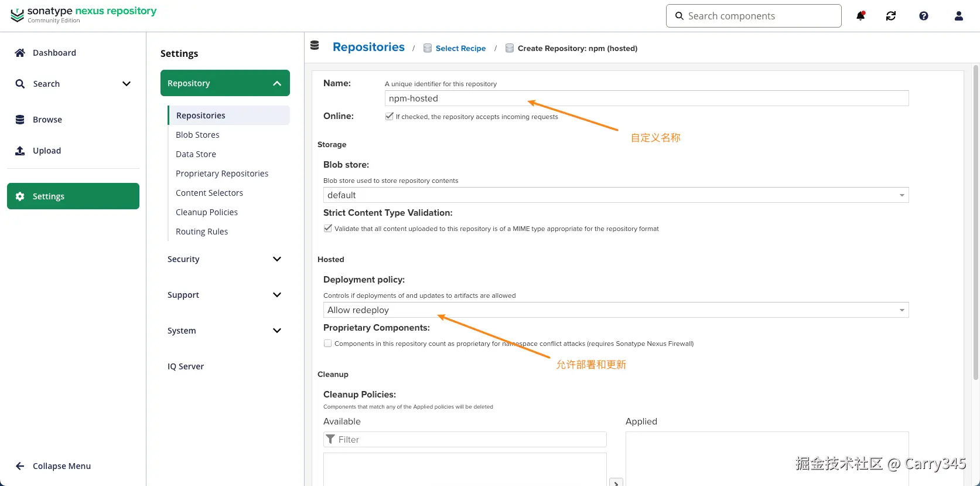The image size is (980, 486).
Task: Click the Upload icon in sidebar
Action: click(x=20, y=151)
